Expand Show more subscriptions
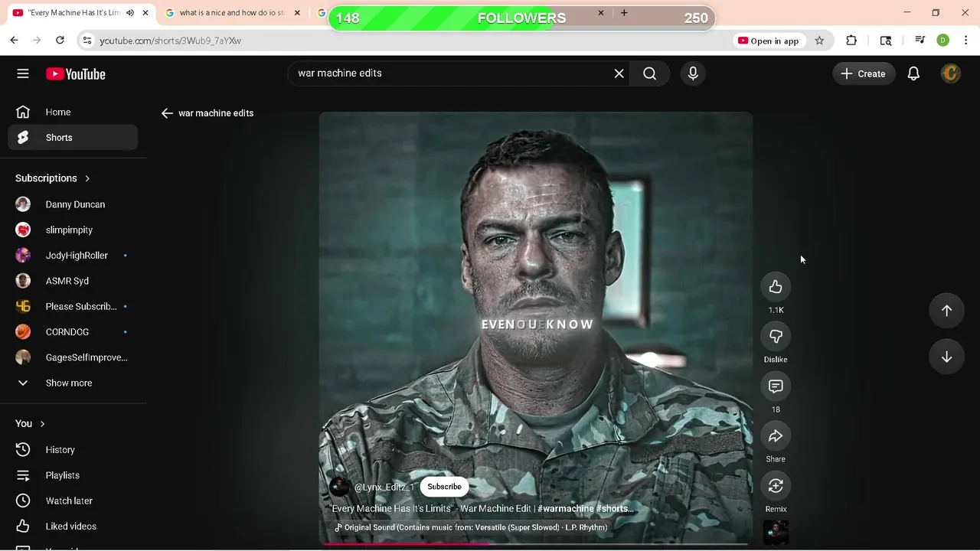The height and width of the screenshot is (551, 980). pyautogui.click(x=73, y=383)
